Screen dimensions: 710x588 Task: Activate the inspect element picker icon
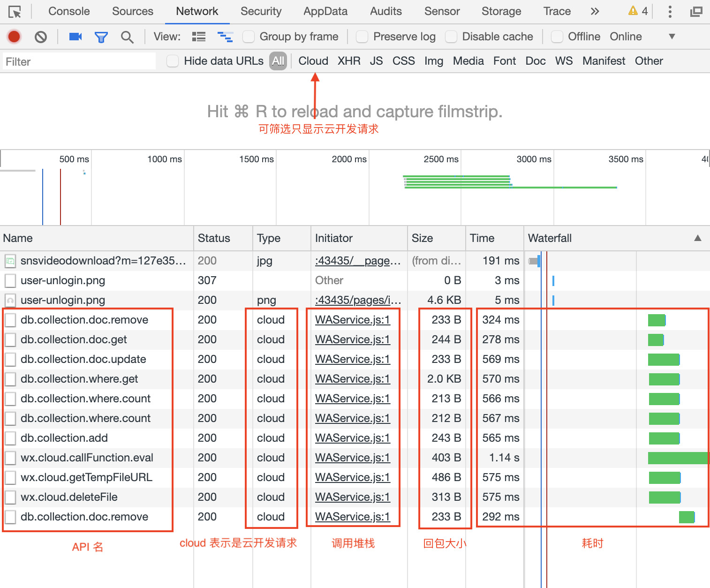pyautogui.click(x=15, y=12)
